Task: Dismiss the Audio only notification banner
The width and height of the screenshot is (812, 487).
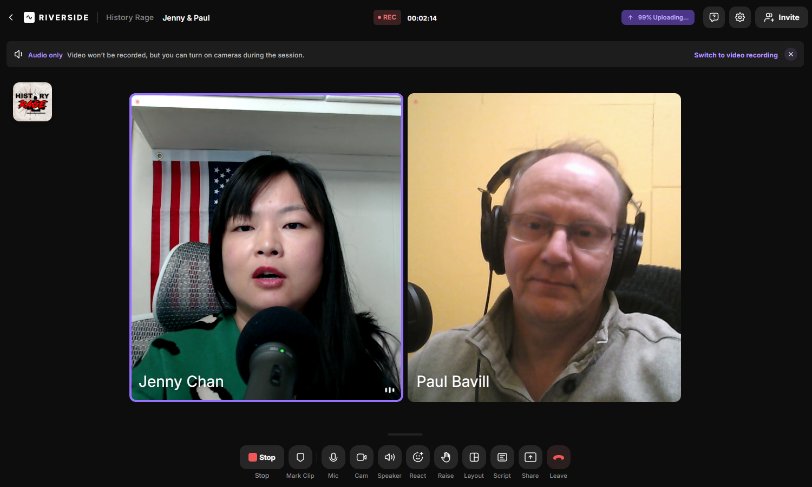Action: coord(791,55)
